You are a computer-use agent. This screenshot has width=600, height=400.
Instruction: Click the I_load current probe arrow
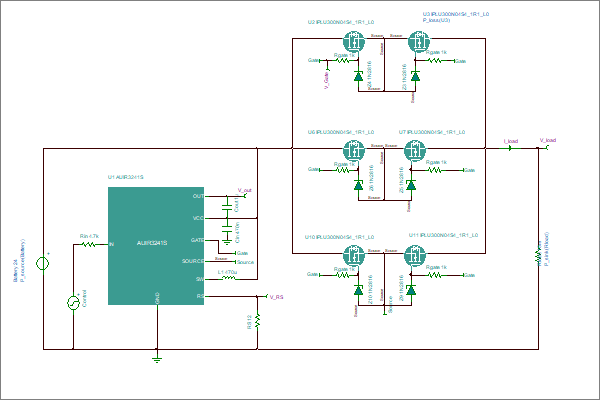tap(510, 148)
